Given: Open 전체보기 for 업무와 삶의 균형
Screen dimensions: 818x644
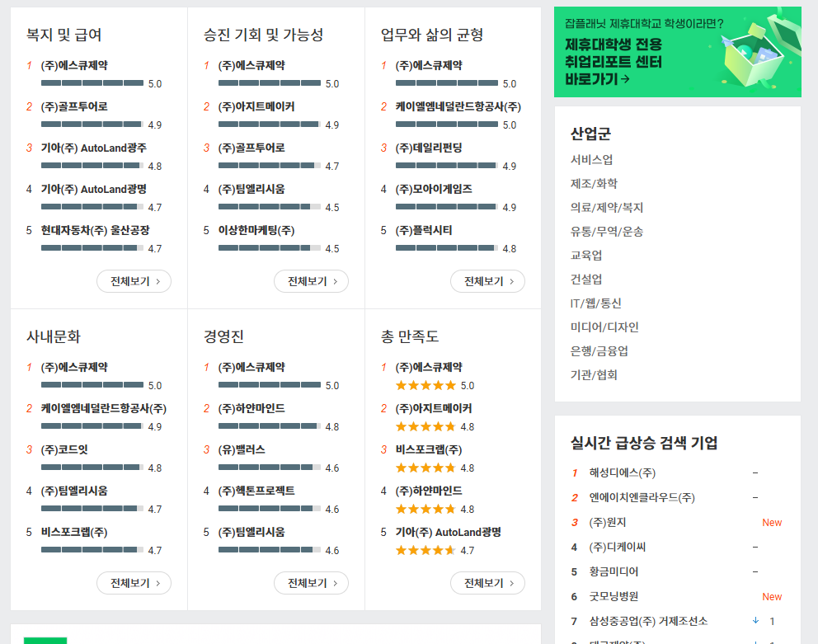Looking at the screenshot, I should [x=487, y=281].
